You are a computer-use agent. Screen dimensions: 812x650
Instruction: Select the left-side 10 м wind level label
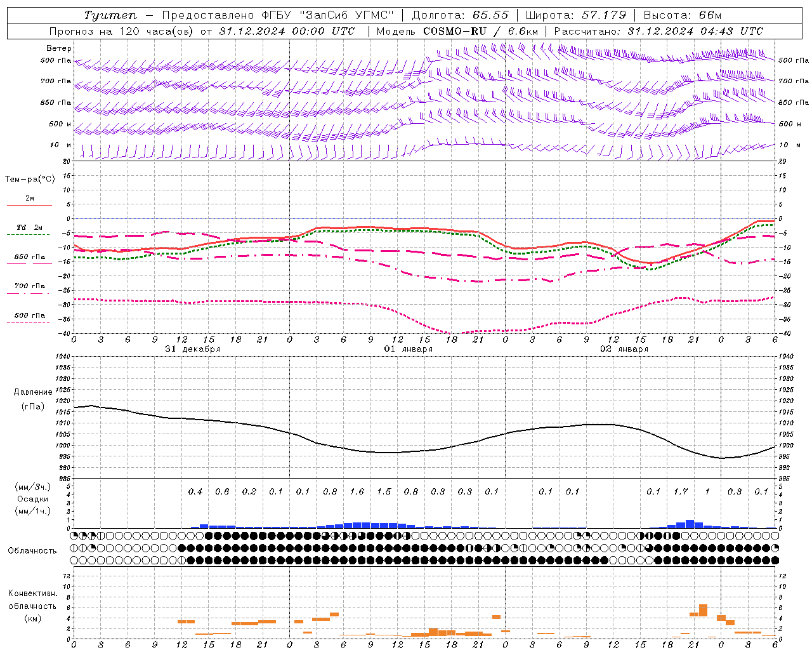[61, 145]
